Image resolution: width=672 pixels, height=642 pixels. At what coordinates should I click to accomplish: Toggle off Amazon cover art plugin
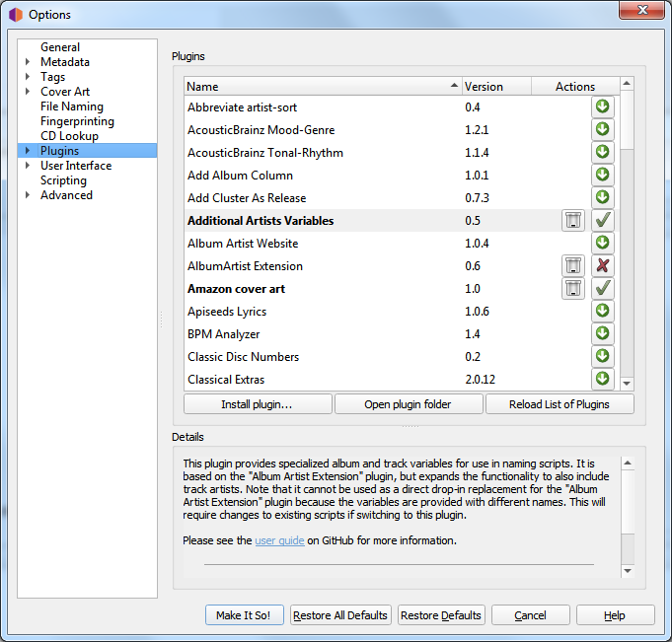tap(602, 288)
